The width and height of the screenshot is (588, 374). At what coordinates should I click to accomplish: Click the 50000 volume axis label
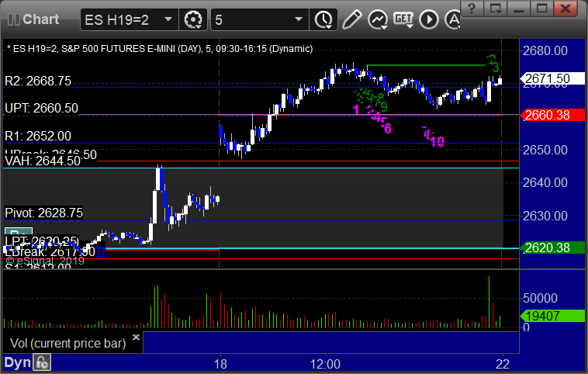(540, 298)
